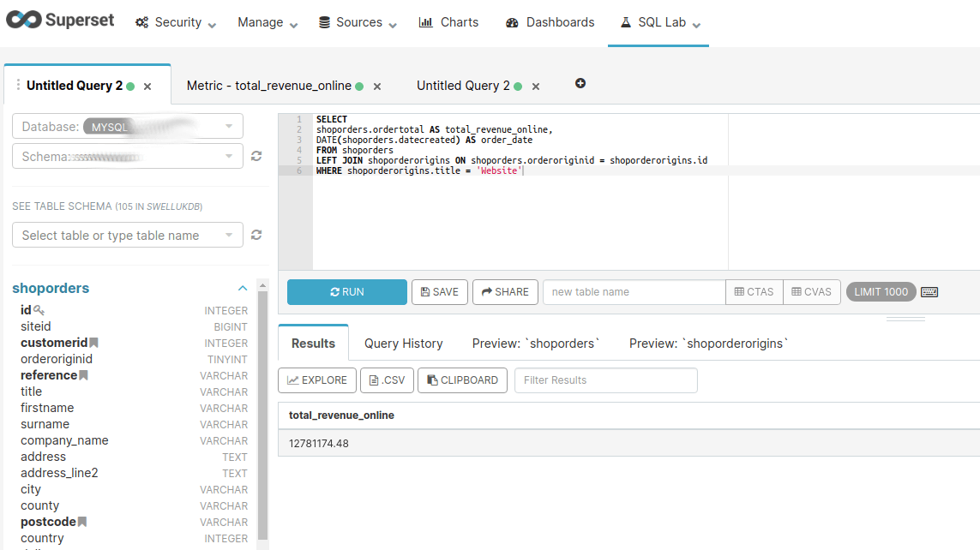Click the city column row
This screenshot has height=550, width=980.
pyautogui.click(x=134, y=489)
